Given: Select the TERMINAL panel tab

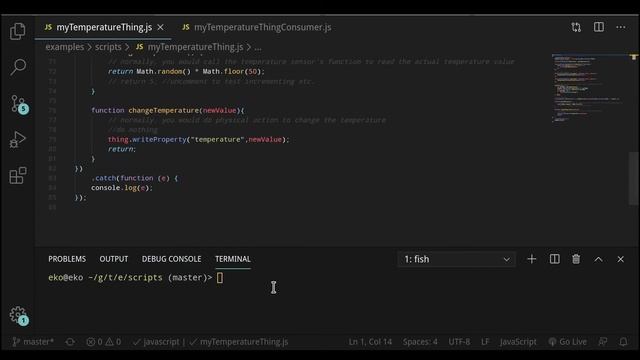Looking at the screenshot, I should [233, 259].
